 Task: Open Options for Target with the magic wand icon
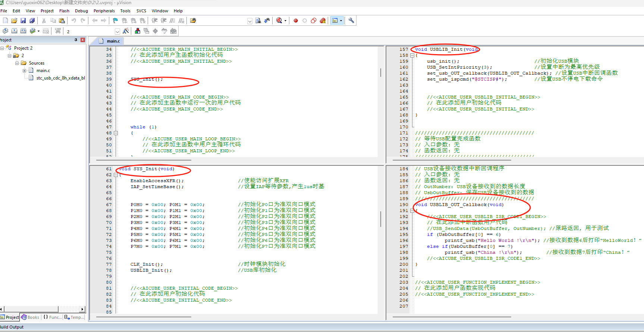coord(126,31)
